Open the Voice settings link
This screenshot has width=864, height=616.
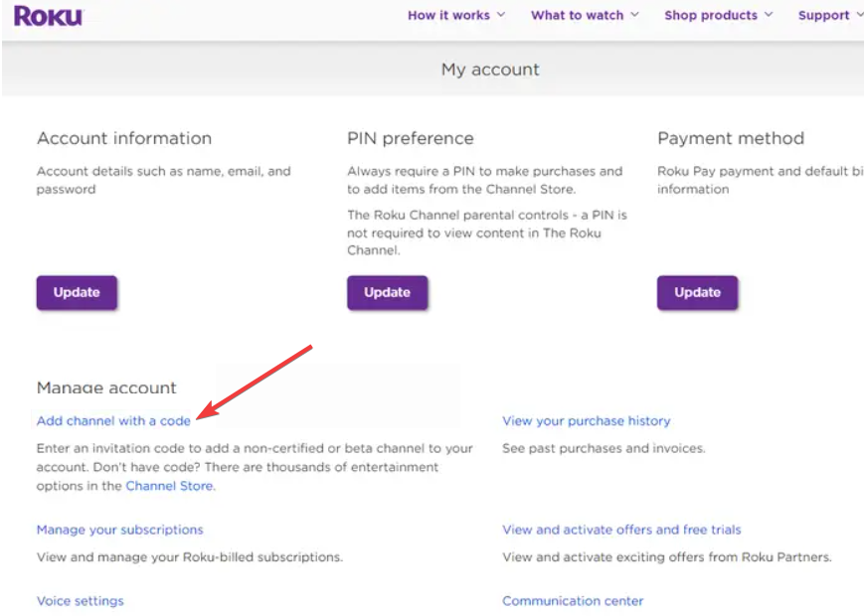(x=81, y=601)
